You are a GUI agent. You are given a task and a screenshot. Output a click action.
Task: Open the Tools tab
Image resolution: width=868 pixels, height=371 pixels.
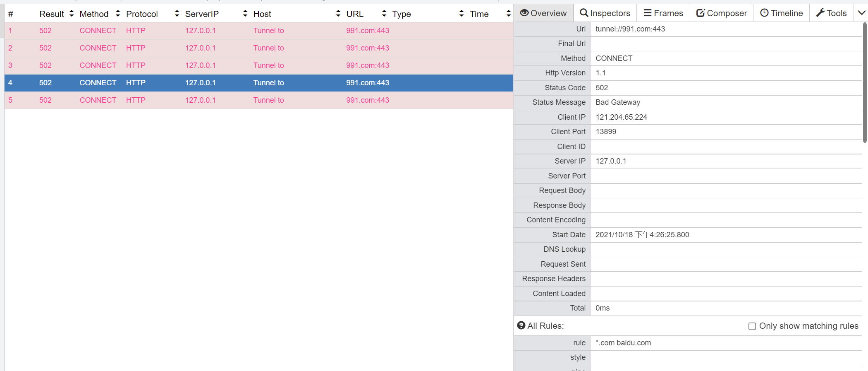pos(832,13)
